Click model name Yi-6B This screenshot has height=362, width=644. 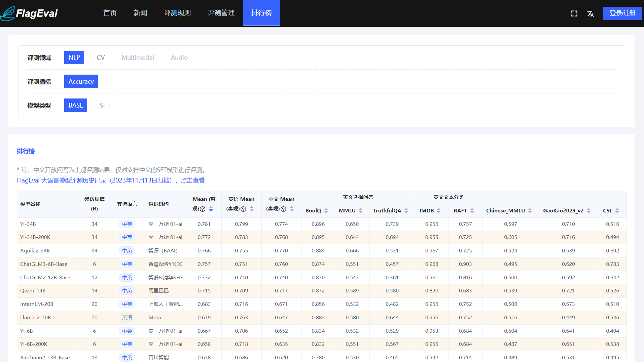tap(27, 331)
